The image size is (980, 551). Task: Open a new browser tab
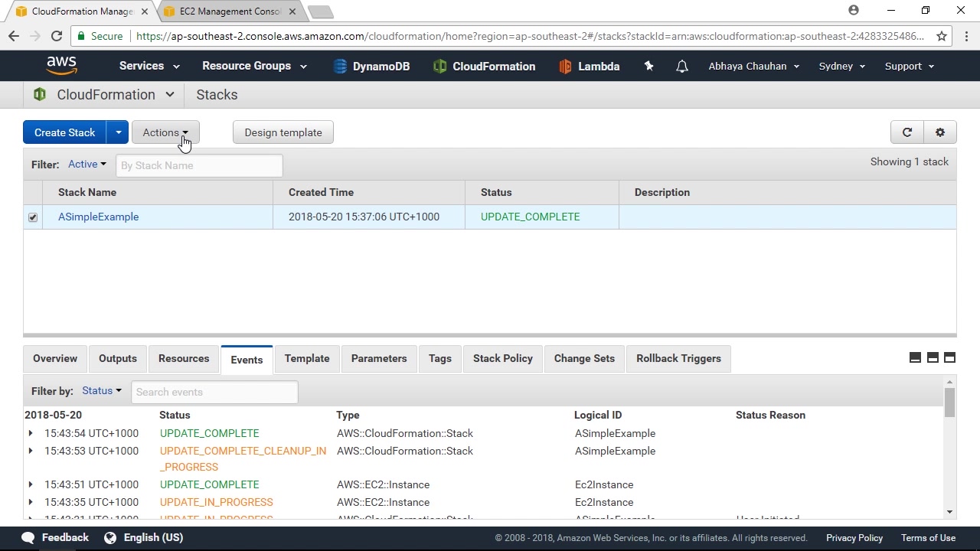coord(321,11)
